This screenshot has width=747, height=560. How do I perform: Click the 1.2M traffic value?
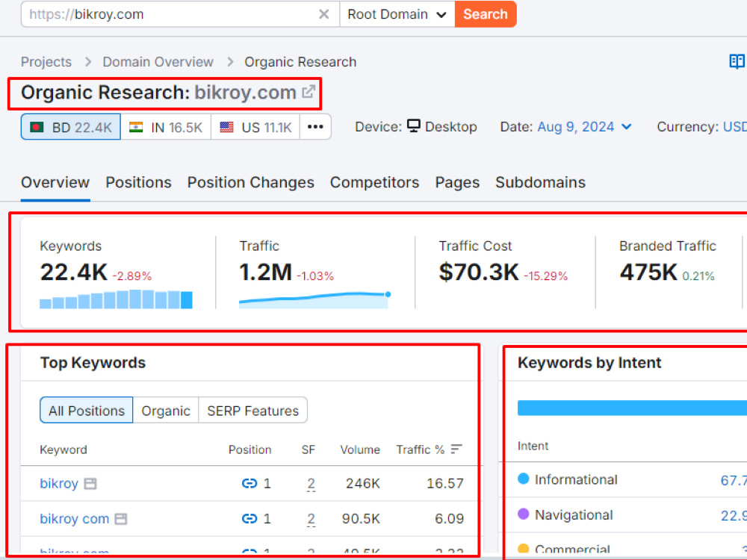click(x=265, y=273)
